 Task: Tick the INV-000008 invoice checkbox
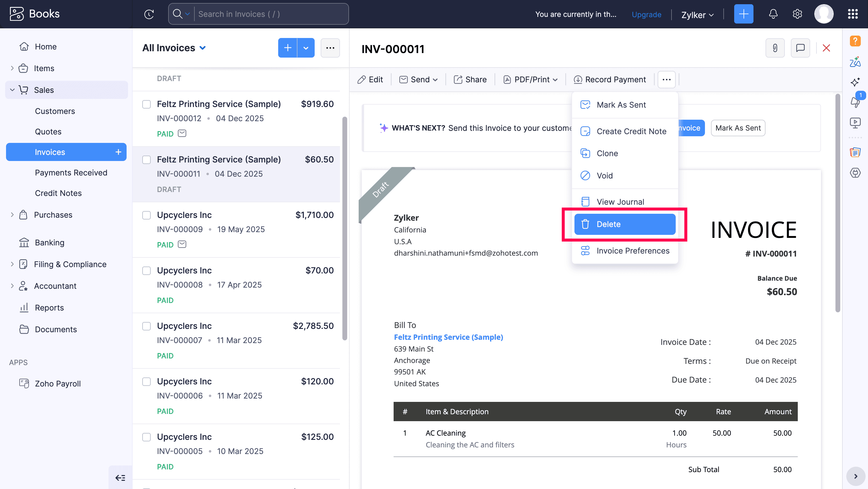[x=146, y=271]
